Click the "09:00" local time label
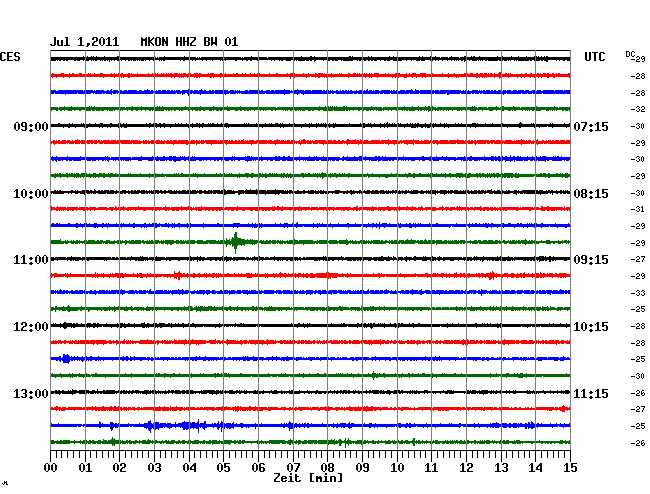Image resolution: width=650 pixels, height=494 pixels. 31,126
